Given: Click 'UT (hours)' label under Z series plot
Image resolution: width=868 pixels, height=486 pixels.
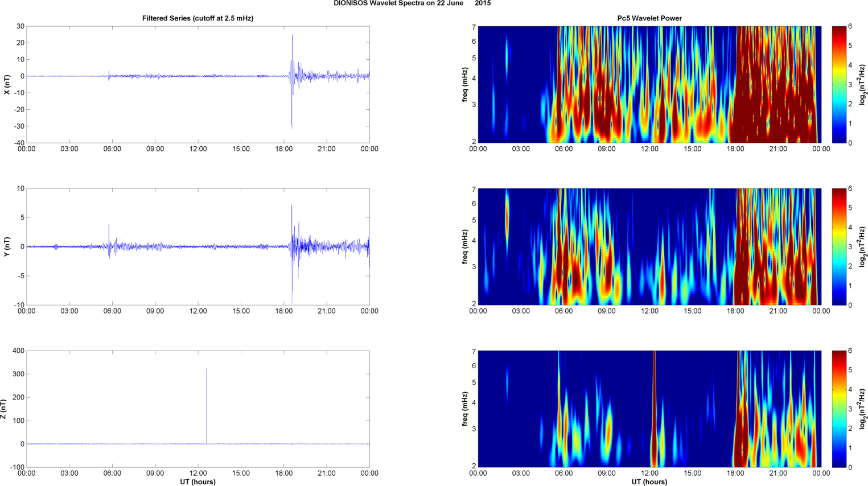Looking at the screenshot, I should click(x=198, y=482).
